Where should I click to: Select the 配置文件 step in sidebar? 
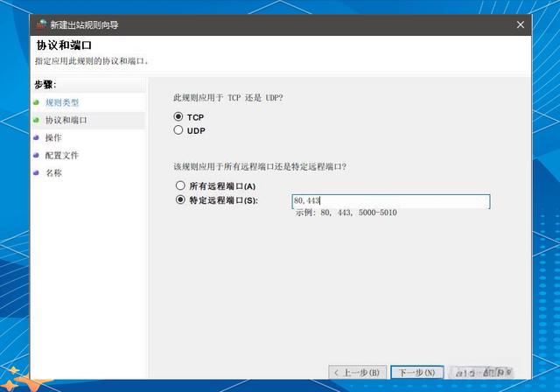coord(61,155)
